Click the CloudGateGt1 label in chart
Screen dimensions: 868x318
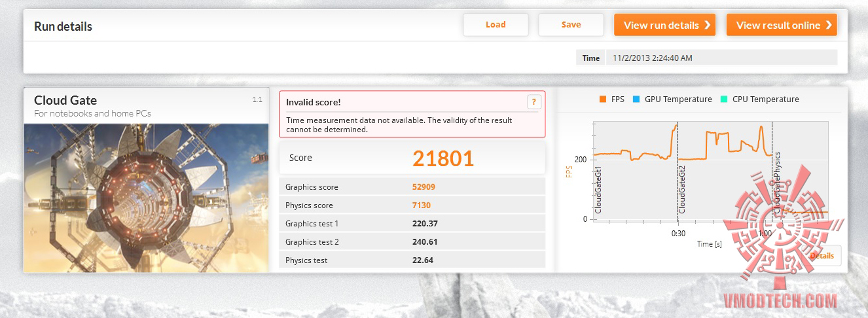click(x=598, y=190)
